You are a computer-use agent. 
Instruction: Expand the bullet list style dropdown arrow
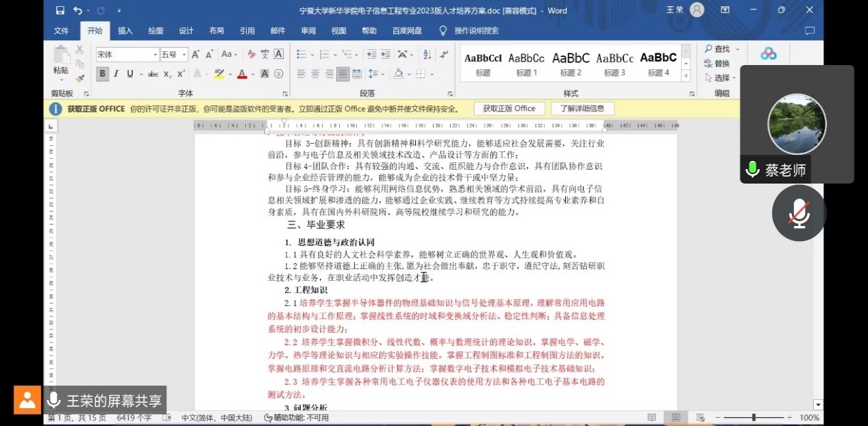click(x=312, y=55)
